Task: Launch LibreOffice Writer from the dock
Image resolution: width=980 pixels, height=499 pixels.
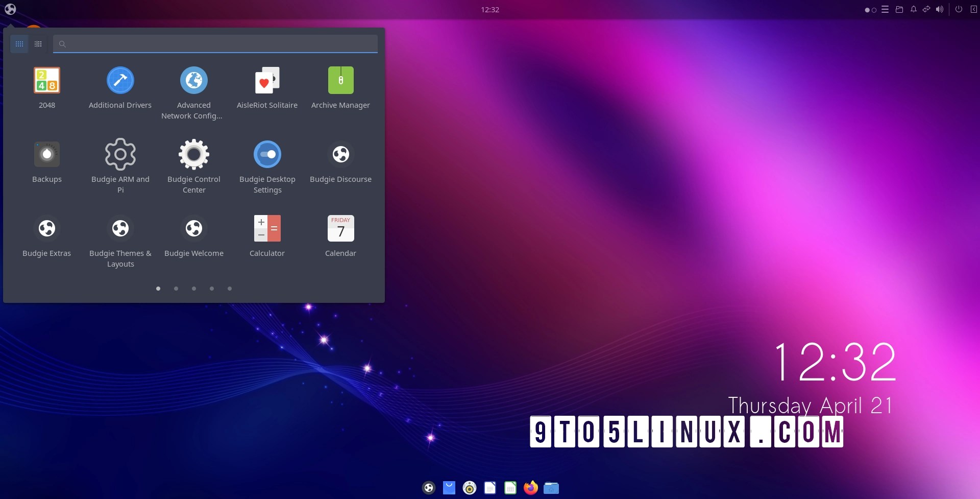Action: pyautogui.click(x=490, y=488)
